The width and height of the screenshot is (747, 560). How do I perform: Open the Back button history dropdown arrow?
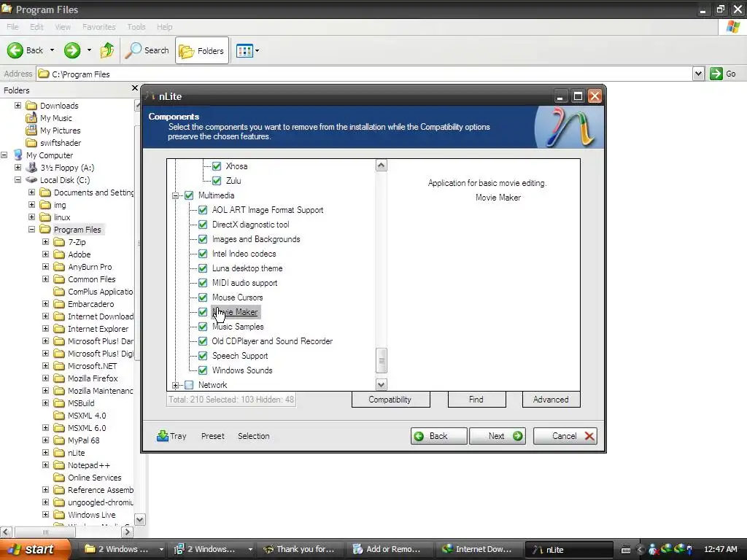[52, 50]
